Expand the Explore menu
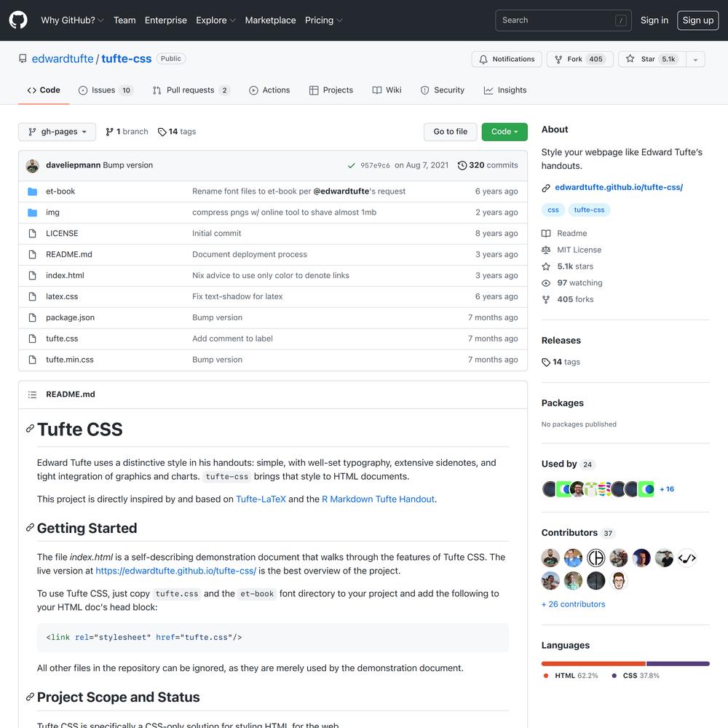The height and width of the screenshot is (728, 728). [216, 20]
